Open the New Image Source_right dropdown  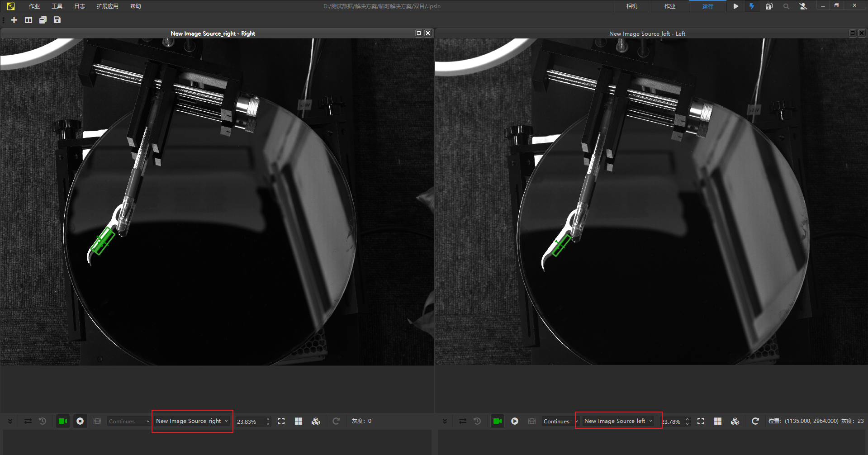192,421
